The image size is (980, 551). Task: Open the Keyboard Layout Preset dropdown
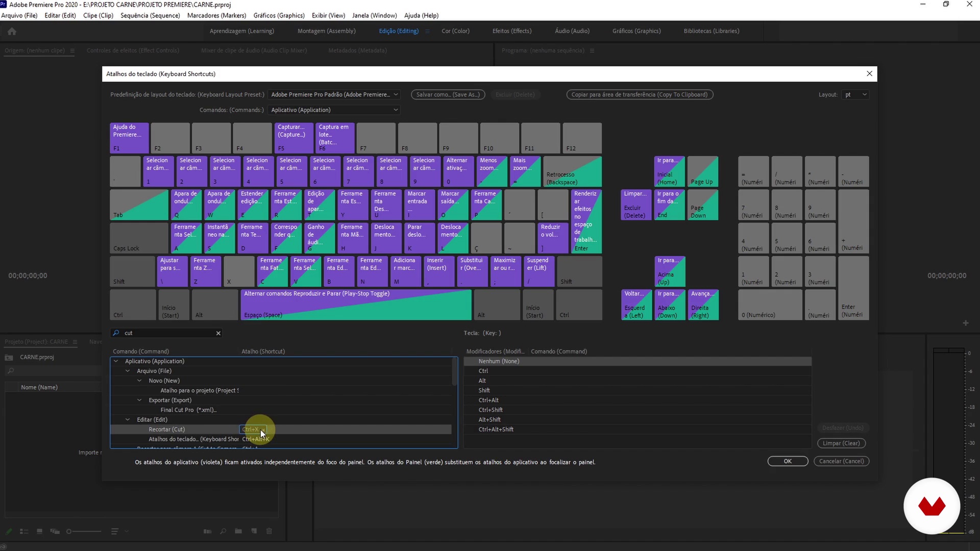point(334,94)
